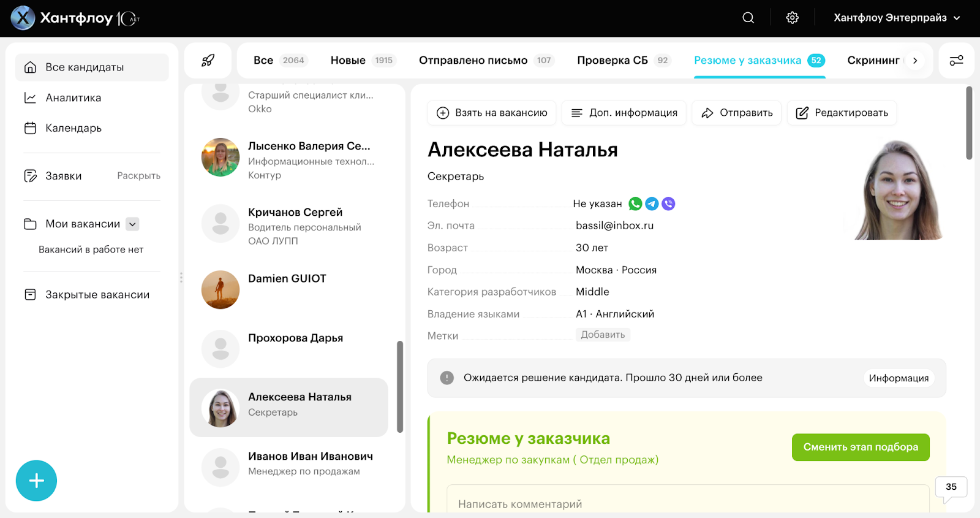This screenshot has height=518, width=980.
Task: Select candidate Кричанов Сергей
Action: click(289, 226)
